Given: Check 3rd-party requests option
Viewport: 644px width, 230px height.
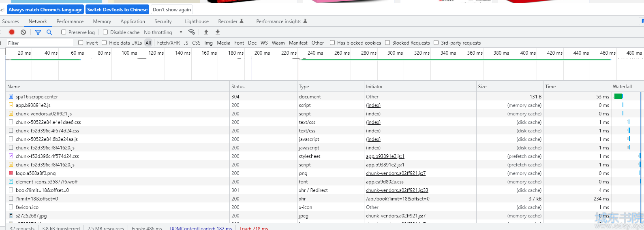Looking at the screenshot, I should [436, 43].
